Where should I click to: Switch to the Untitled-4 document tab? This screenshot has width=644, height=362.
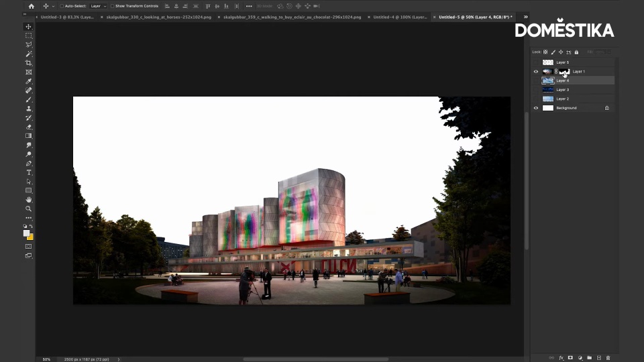pyautogui.click(x=400, y=17)
